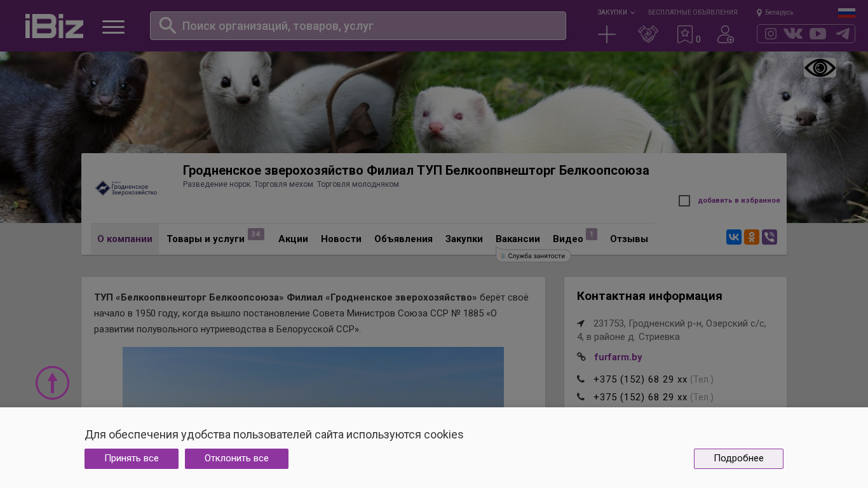The height and width of the screenshot is (488, 868).
Task: Click the user registration profile icon
Action: 725,34
